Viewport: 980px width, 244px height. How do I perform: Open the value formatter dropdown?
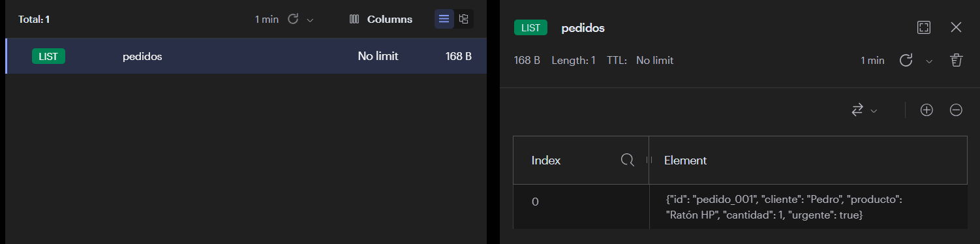(x=865, y=110)
